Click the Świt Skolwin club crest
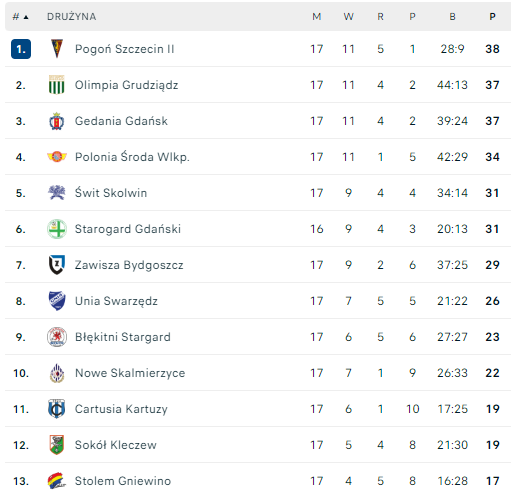This screenshot has width=511, height=497. click(x=57, y=192)
